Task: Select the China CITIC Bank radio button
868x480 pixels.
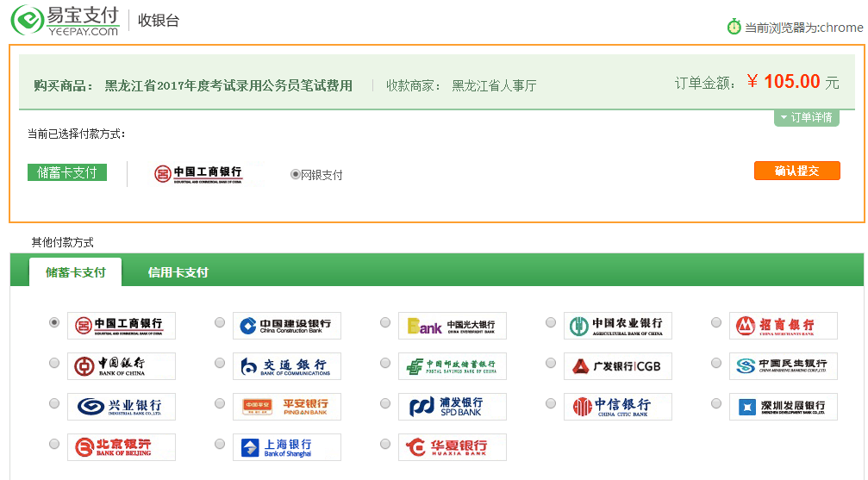Action: [551, 403]
